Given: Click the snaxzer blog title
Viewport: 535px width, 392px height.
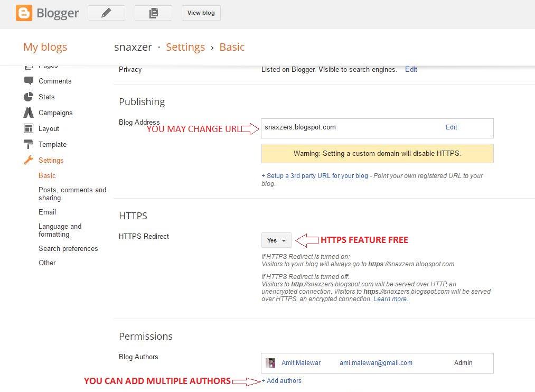Looking at the screenshot, I should [x=133, y=47].
